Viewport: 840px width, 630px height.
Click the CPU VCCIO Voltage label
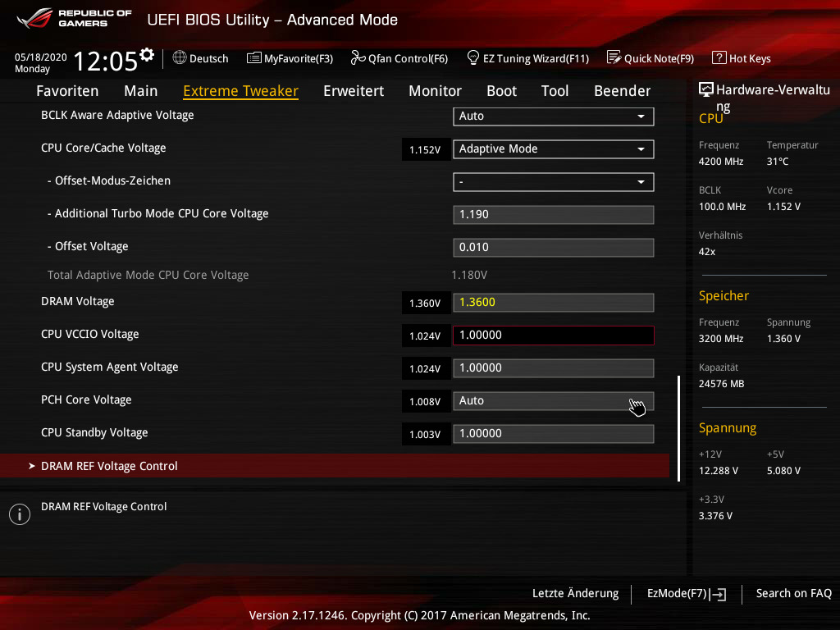[90, 335]
